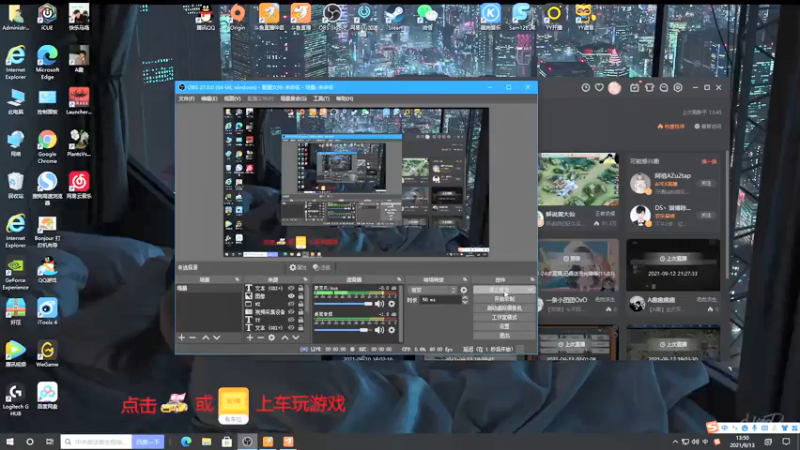
Task: Open the Logitech G HUB desktop shortcut
Action: (15, 399)
